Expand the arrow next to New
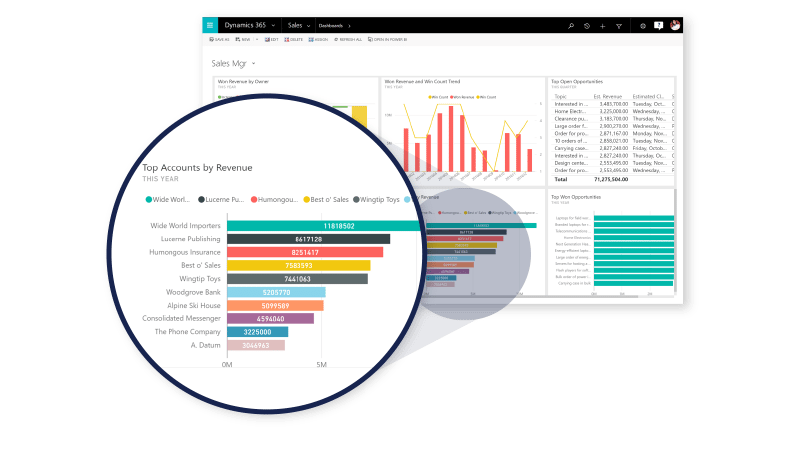Viewport: 800px width, 450px height. click(x=257, y=39)
